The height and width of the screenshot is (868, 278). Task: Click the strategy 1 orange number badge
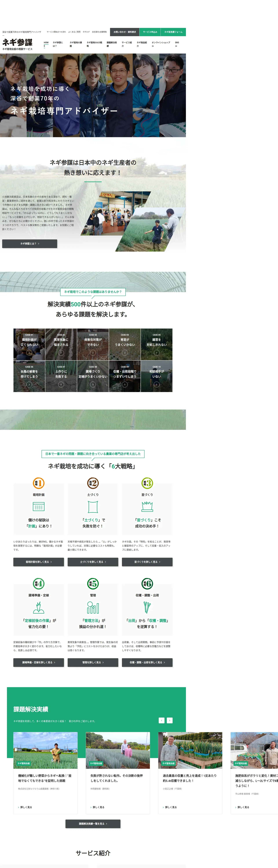(39, 483)
